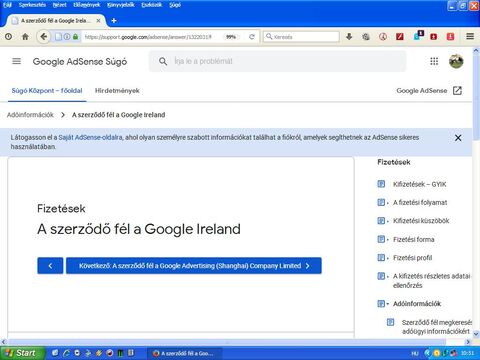This screenshot has width=480, height=360.
Task: Click the HU language indicator in tray
Action: pos(415,353)
